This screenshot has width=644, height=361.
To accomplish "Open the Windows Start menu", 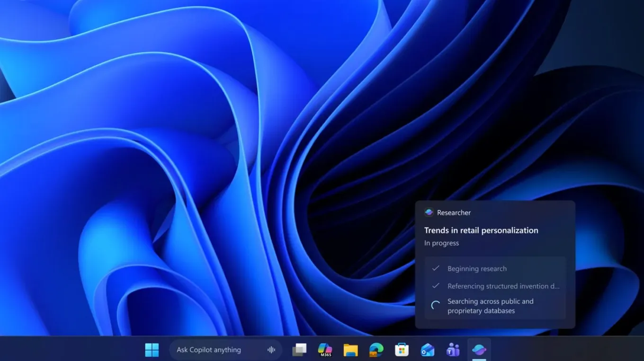I will (x=152, y=350).
